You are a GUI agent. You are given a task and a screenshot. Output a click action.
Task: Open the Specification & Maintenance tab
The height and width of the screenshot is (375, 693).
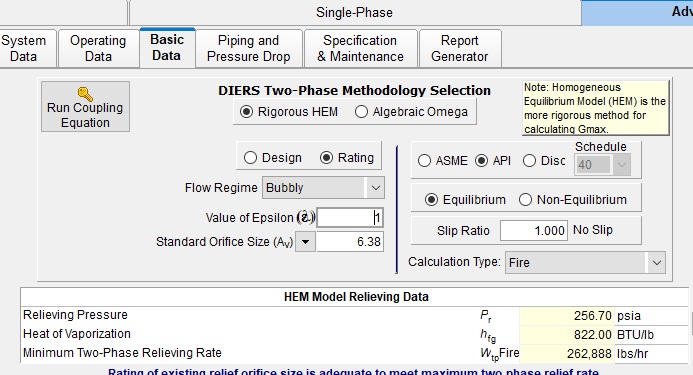click(361, 49)
